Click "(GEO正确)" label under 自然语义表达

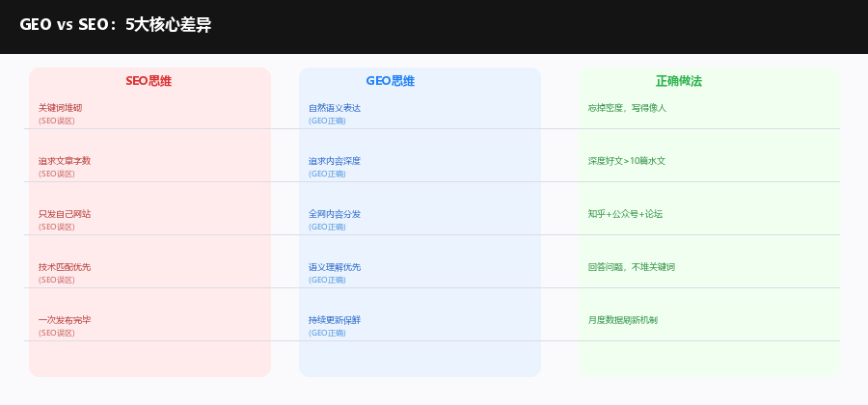tap(327, 121)
